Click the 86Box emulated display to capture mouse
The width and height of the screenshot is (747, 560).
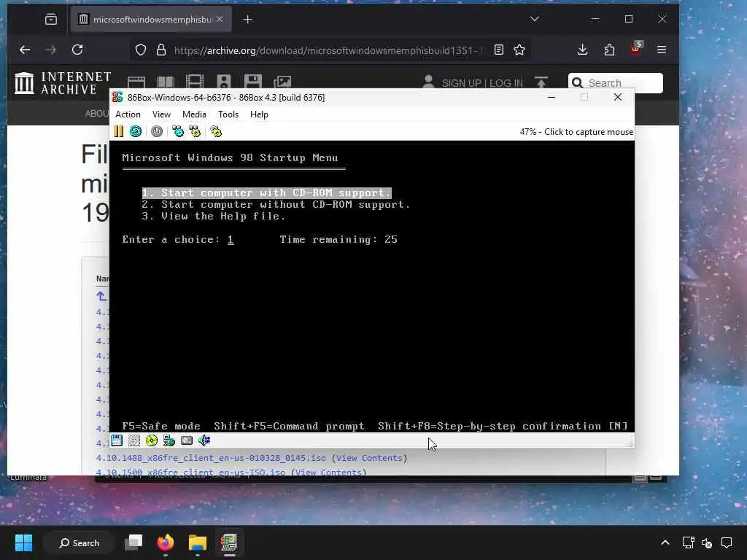(371, 287)
